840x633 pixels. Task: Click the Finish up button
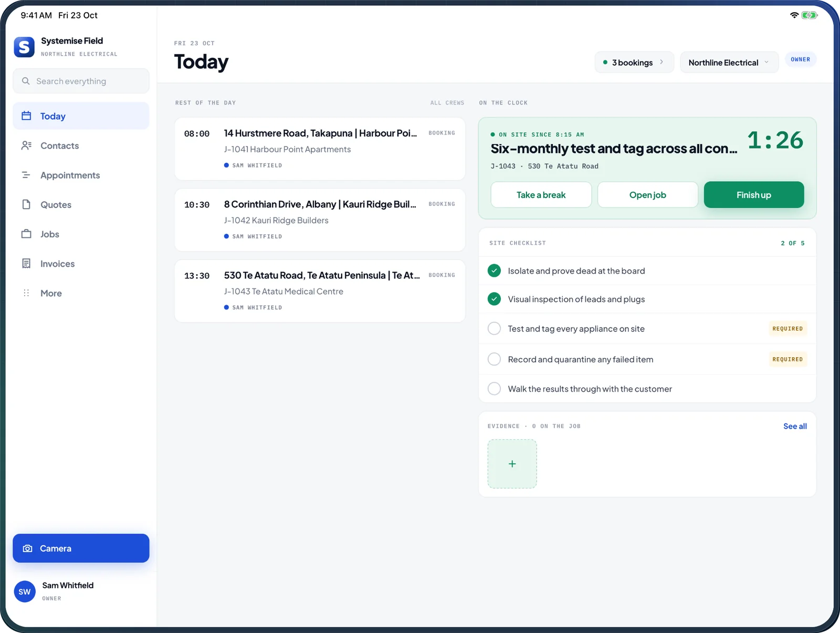(754, 195)
